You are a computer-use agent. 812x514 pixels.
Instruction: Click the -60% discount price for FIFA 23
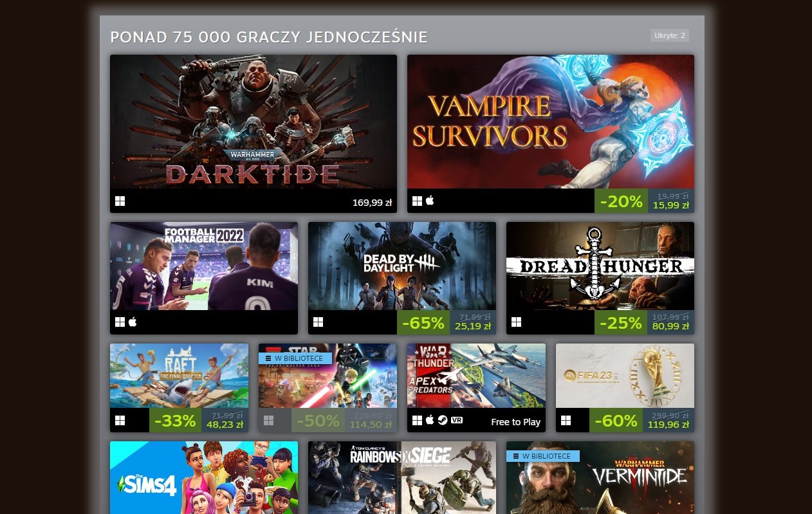pyautogui.click(x=616, y=421)
